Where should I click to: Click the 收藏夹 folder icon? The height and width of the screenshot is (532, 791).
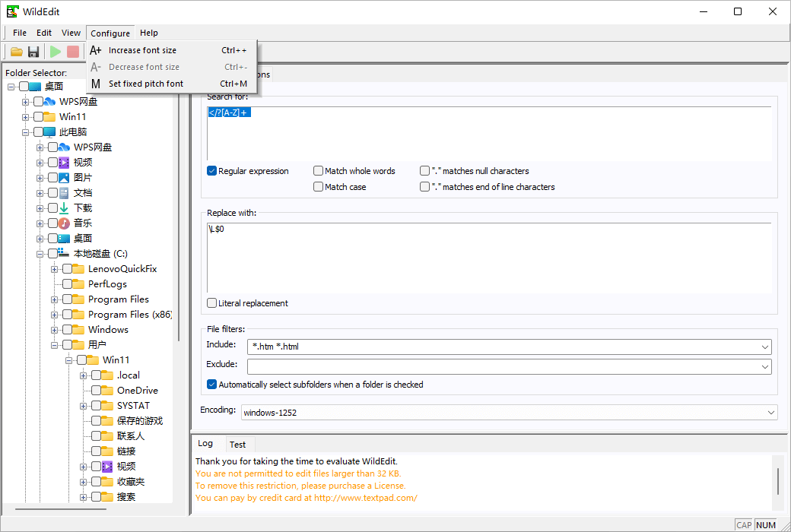tap(107, 482)
